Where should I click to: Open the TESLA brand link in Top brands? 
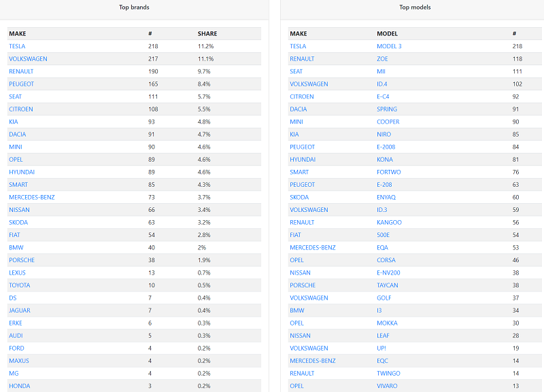click(x=17, y=46)
